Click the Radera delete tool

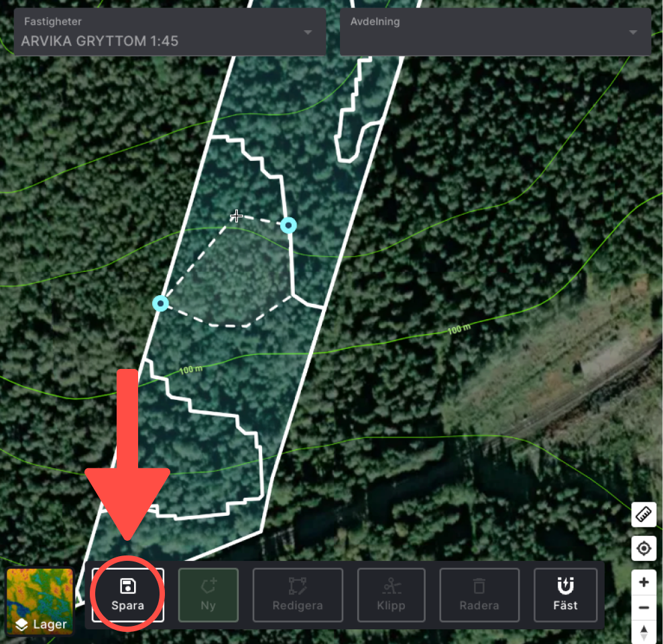coord(479,595)
